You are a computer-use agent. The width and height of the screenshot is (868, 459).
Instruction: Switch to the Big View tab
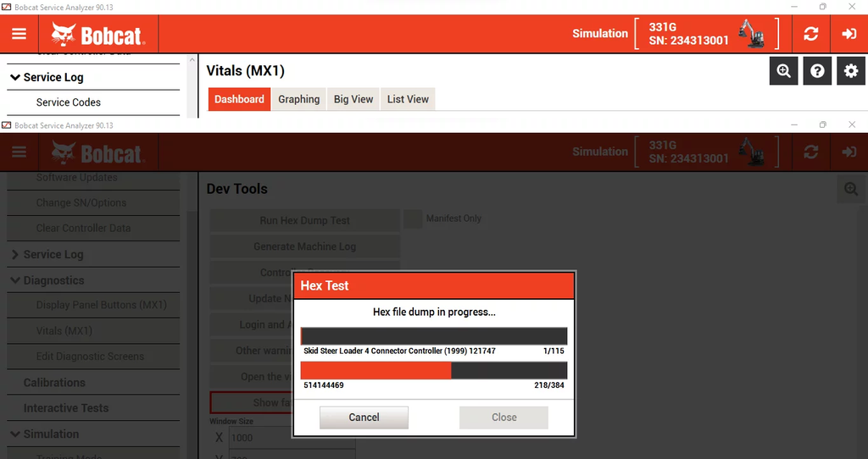pos(353,99)
